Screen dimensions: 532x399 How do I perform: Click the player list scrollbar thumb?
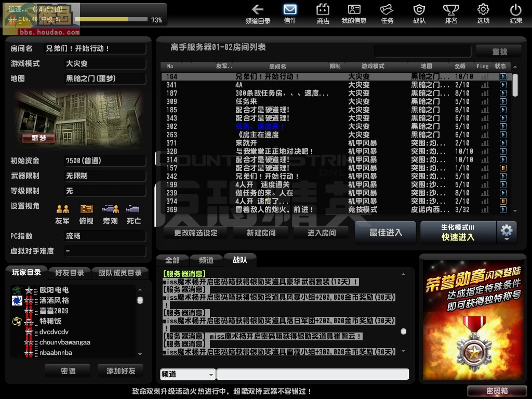pyautogui.click(x=140, y=300)
